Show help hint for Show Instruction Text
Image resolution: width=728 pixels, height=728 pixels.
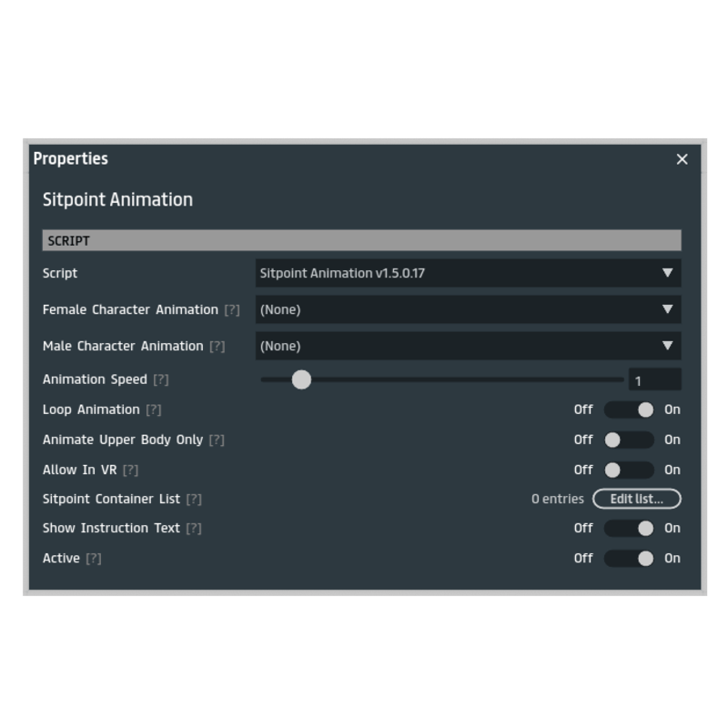pos(194,529)
